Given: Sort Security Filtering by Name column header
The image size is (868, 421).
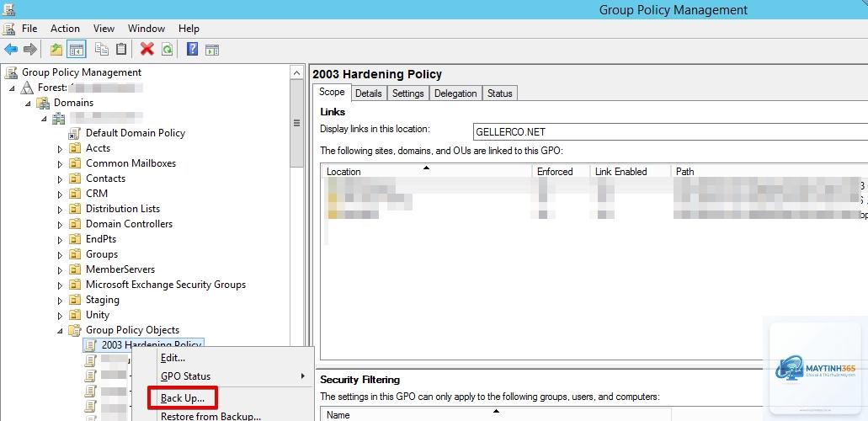Looking at the screenshot, I should [496, 415].
